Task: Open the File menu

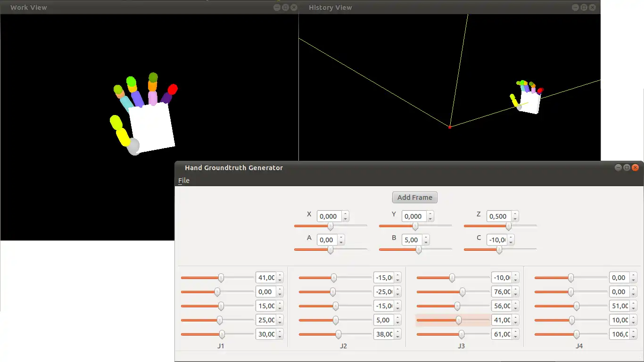Action: pyautogui.click(x=184, y=181)
